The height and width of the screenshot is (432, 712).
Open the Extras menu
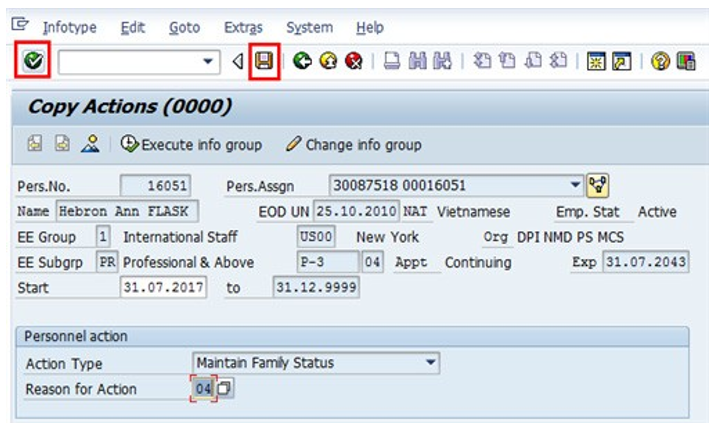click(243, 28)
